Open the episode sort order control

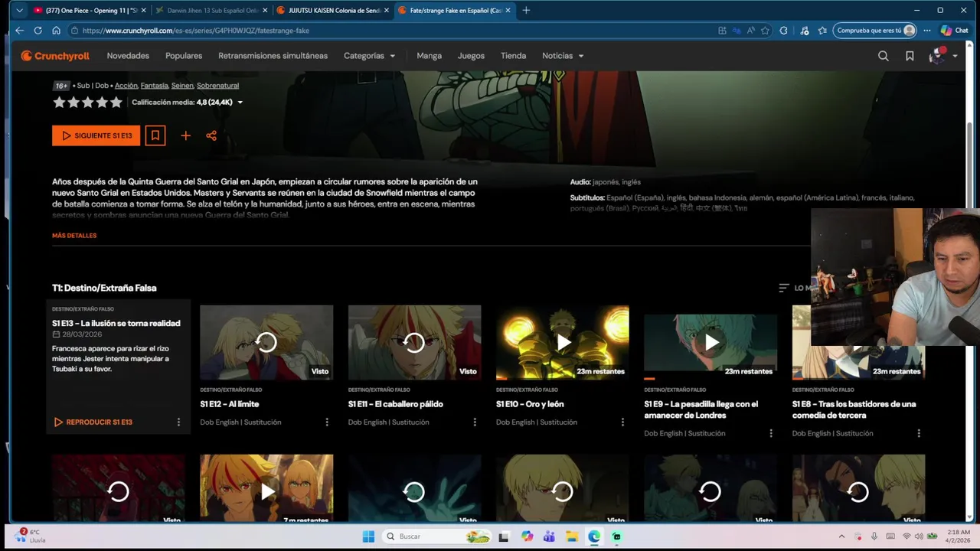point(794,288)
